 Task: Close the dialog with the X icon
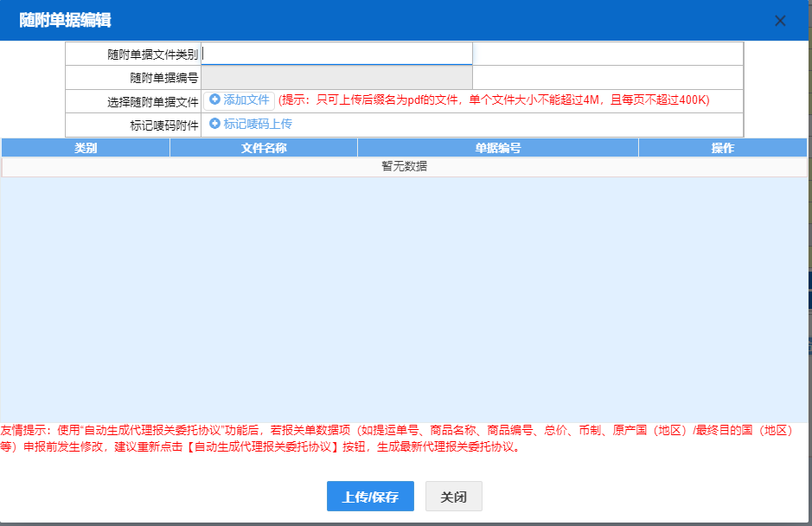780,21
